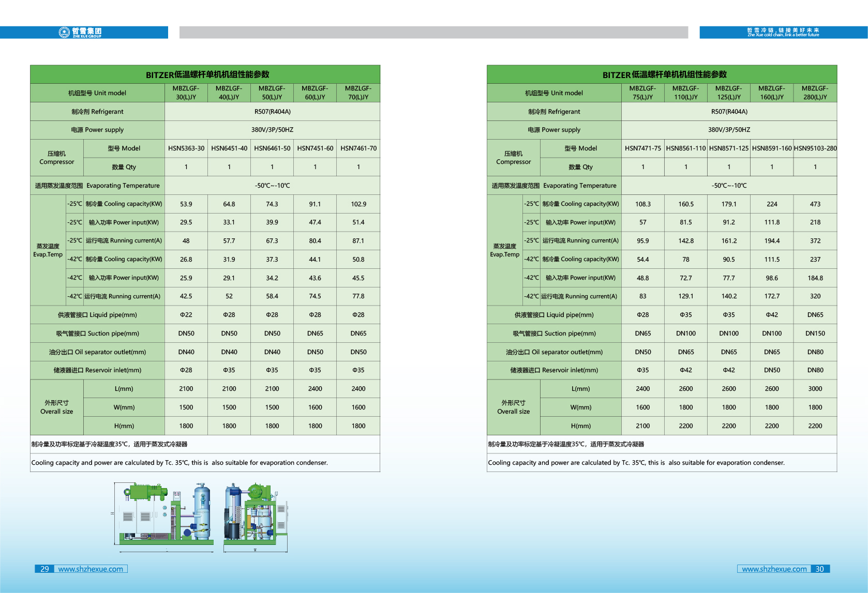Click the cold chain slogan banner

[x=783, y=33]
